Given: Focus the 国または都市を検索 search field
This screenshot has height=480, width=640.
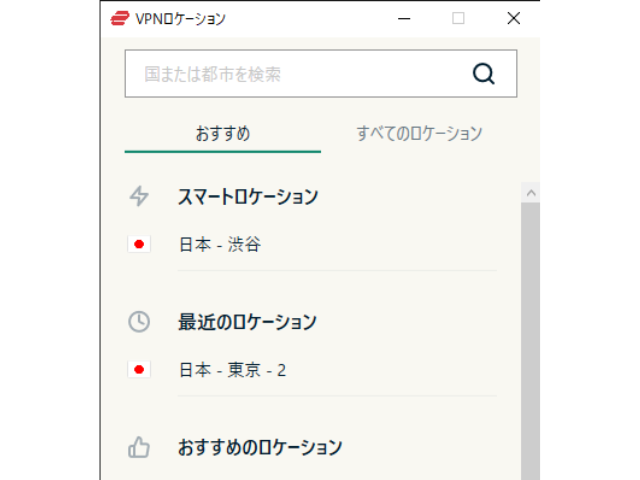Looking at the screenshot, I should click(300, 74).
